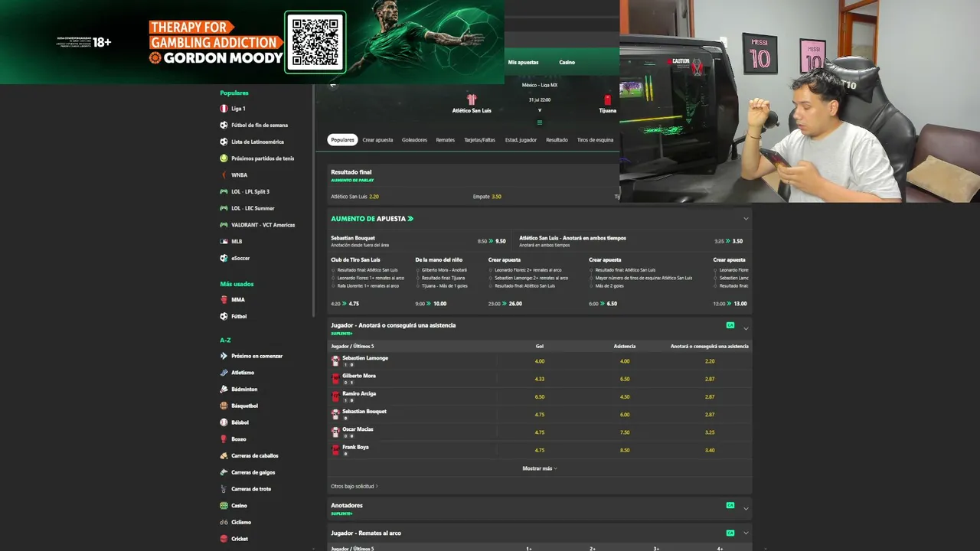Go back using the arrow left of the match header
Viewport: 980px width, 551px height.
(333, 85)
